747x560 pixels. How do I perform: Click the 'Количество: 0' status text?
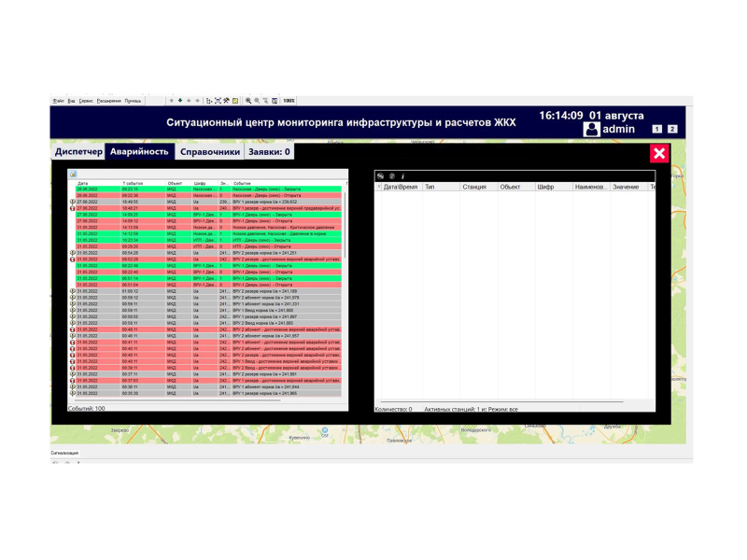(x=393, y=409)
